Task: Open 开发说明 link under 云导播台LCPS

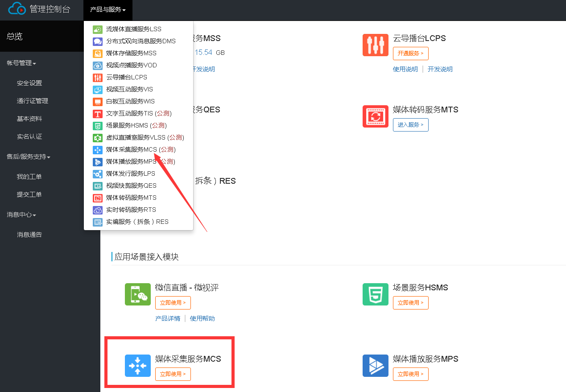Action: [440, 69]
